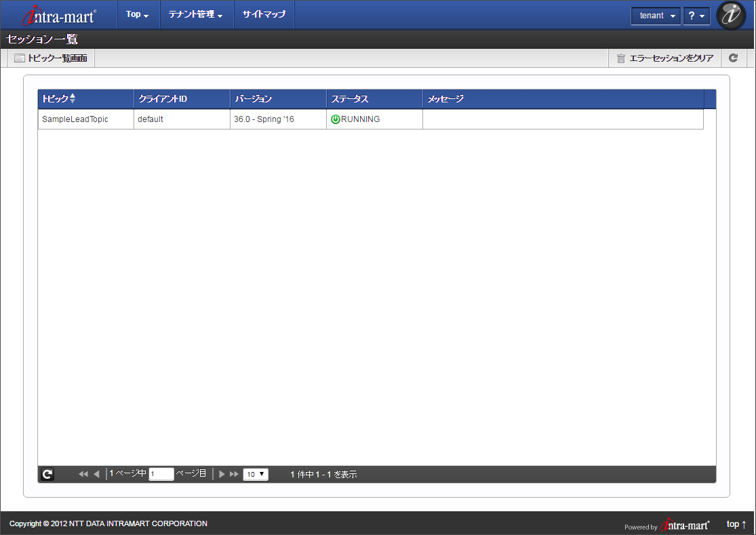Open the テナント管理 dropdown menu
Image resolution: width=756 pixels, height=535 pixels.
coord(196,14)
